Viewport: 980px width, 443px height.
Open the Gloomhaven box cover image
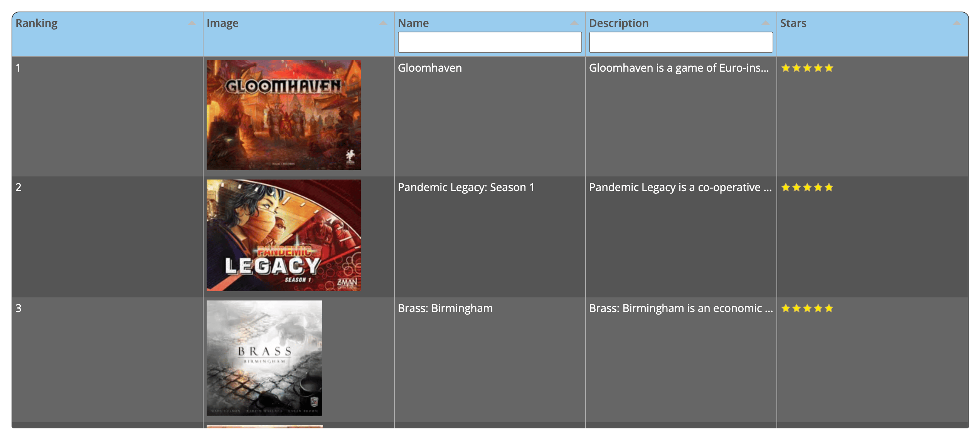coord(284,115)
